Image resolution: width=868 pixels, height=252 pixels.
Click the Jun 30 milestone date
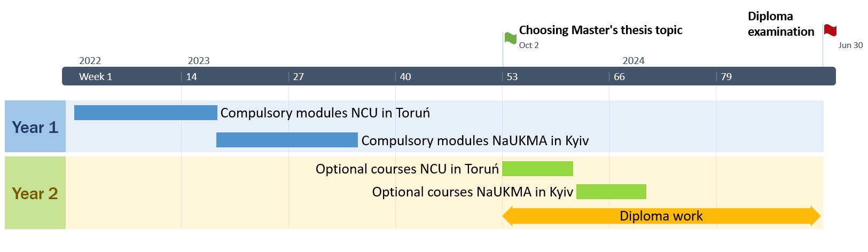pos(850,45)
